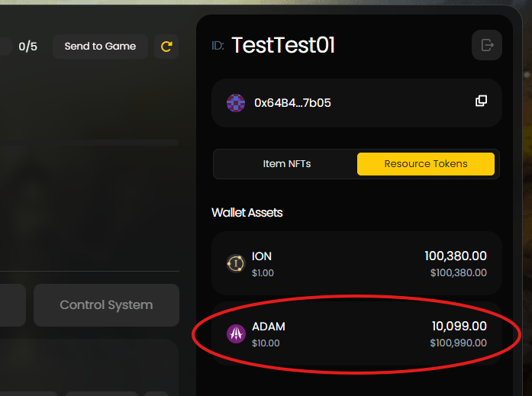This screenshot has width=532, height=396.
Task: Click the TestTest01 ID text
Action: point(283,46)
